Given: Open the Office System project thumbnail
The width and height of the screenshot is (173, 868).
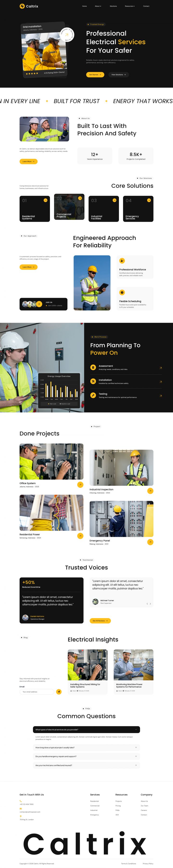Looking at the screenshot, I should tap(51, 461).
